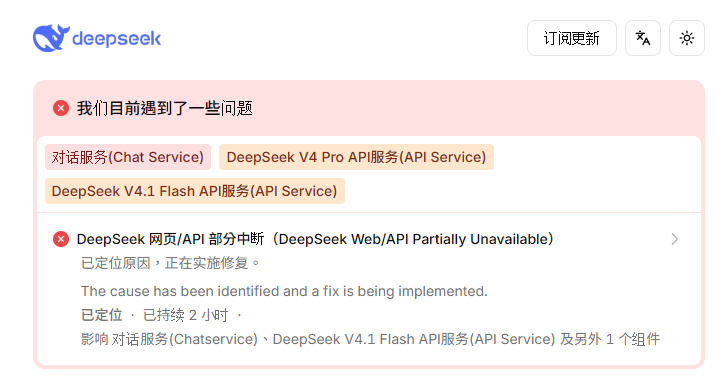
Task: Click the 影响 对话服务 affected components line
Action: (370, 339)
